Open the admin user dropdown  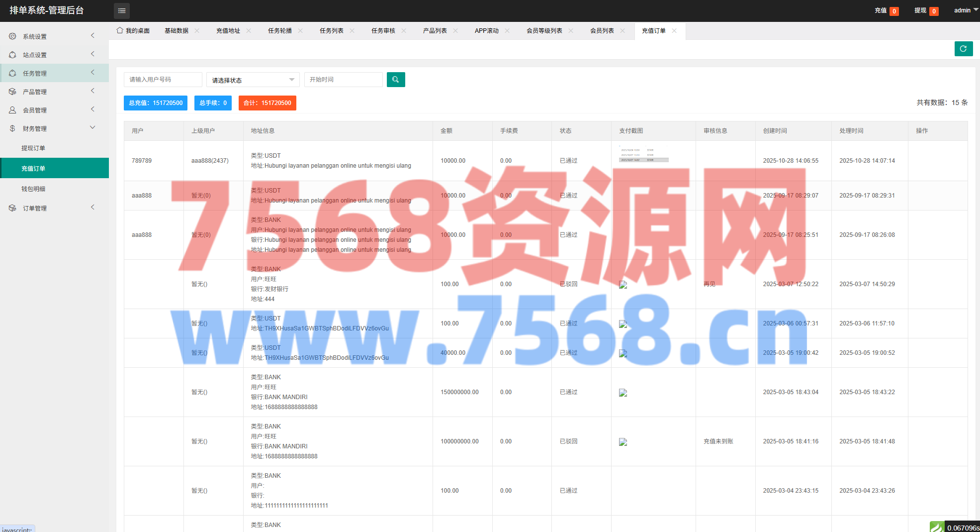click(x=966, y=10)
